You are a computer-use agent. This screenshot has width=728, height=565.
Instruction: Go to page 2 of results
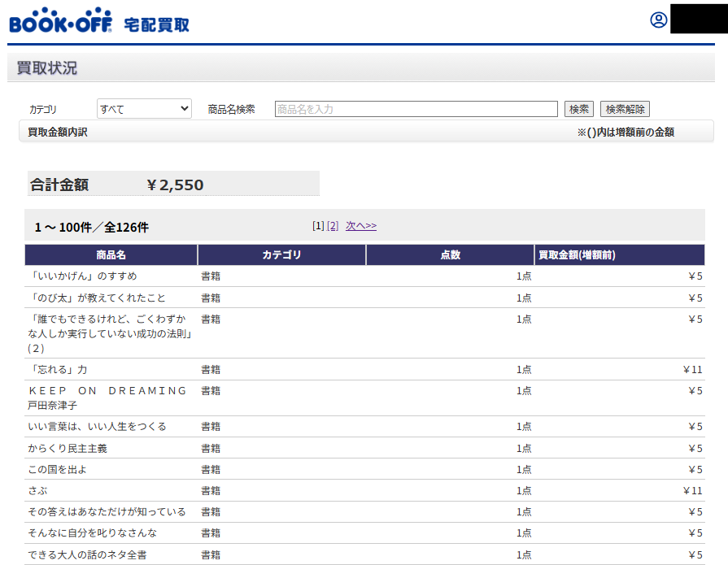tap(332, 226)
